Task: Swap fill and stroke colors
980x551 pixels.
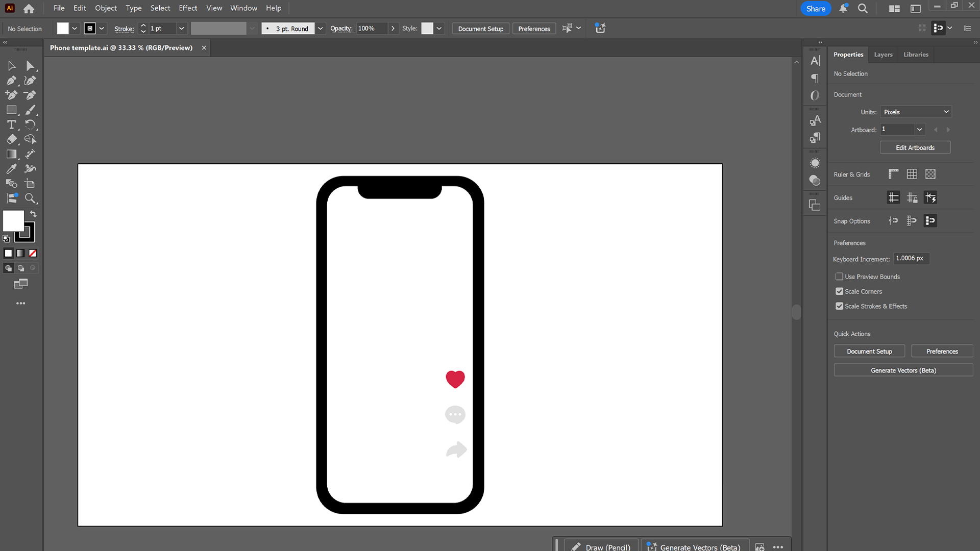Action: click(x=33, y=214)
